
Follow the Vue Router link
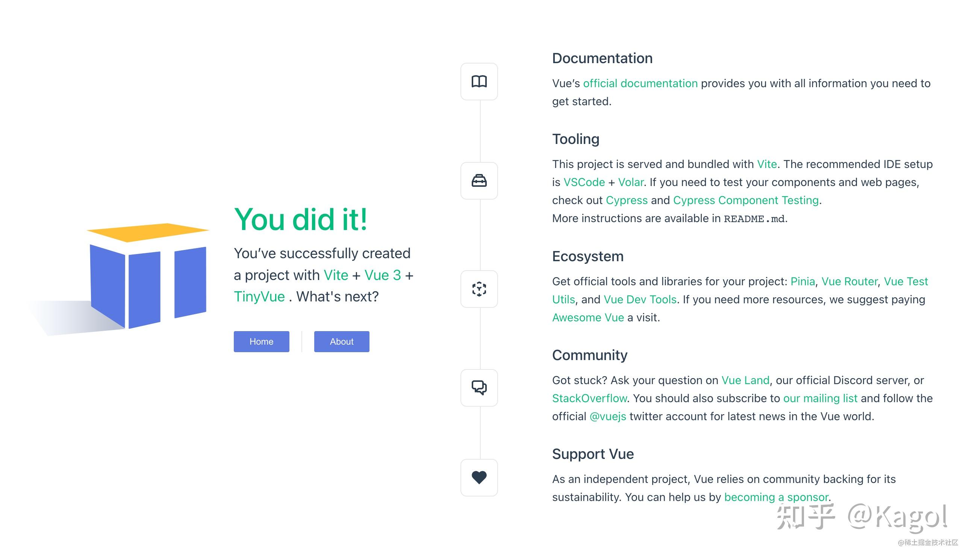click(x=849, y=282)
